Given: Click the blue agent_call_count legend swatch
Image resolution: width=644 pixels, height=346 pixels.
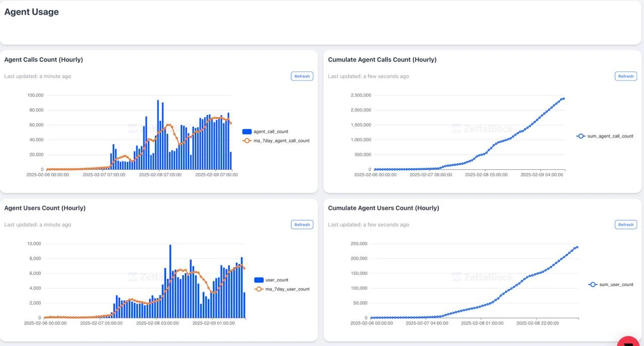Looking at the screenshot, I should coord(247,132).
